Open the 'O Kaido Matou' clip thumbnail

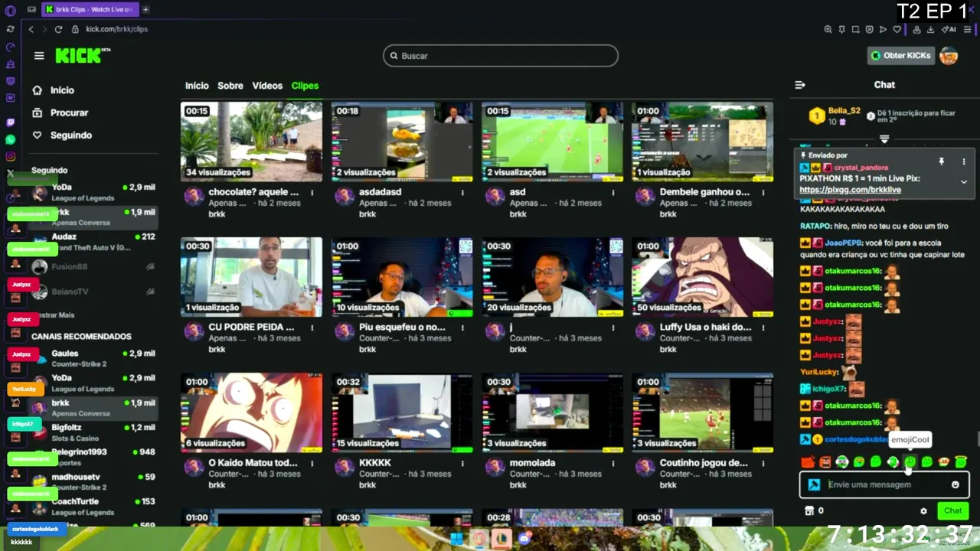pyautogui.click(x=251, y=412)
